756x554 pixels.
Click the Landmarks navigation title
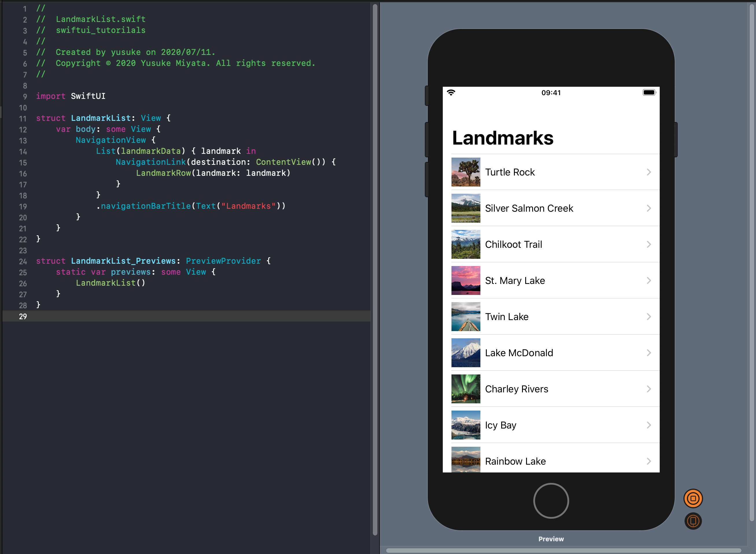coord(502,138)
